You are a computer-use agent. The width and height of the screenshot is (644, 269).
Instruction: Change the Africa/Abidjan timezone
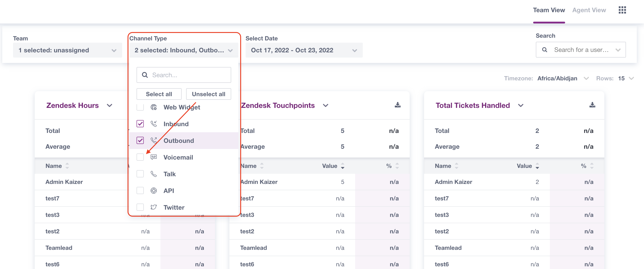(563, 78)
